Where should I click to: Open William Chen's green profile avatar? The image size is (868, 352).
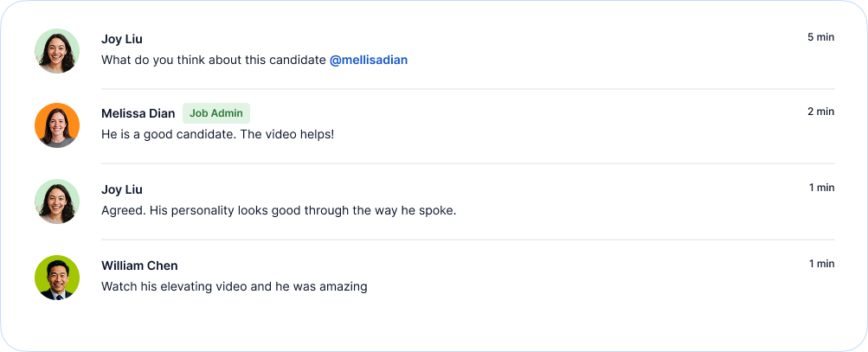(57, 278)
